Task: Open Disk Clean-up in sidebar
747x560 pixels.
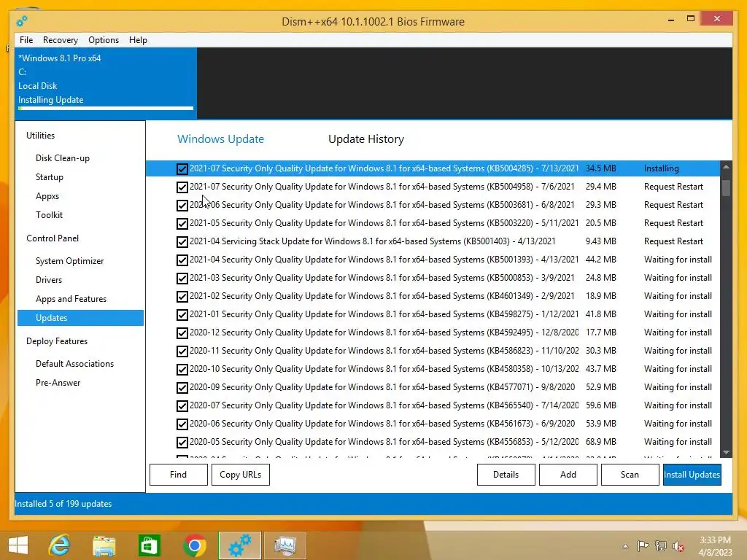Action: pyautogui.click(x=63, y=158)
